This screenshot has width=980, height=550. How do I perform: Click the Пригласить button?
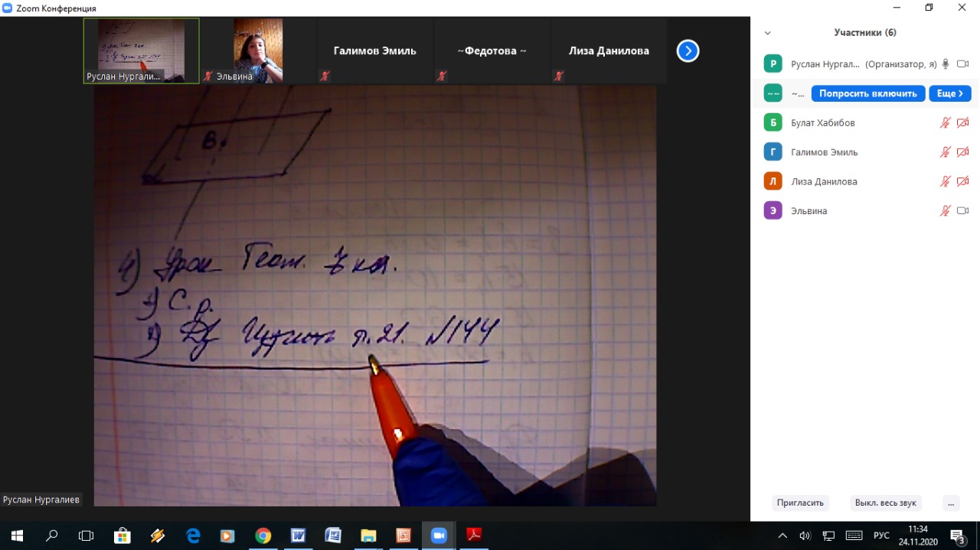click(x=800, y=503)
